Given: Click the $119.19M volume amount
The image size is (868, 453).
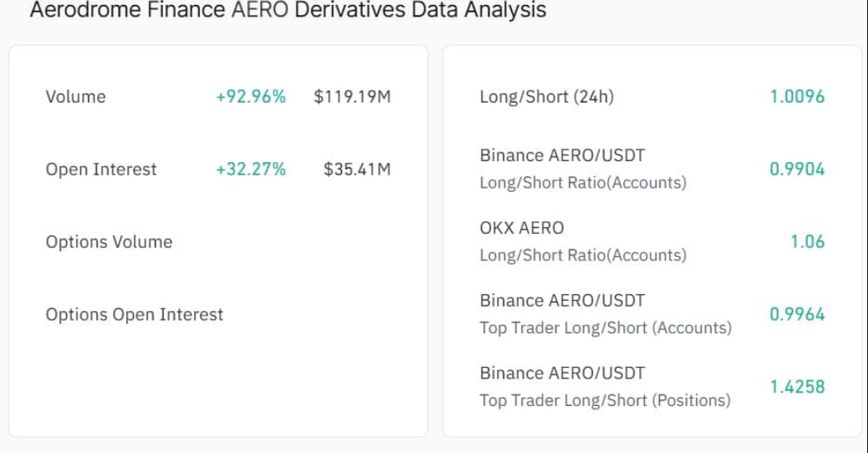Looking at the screenshot, I should click(352, 97).
